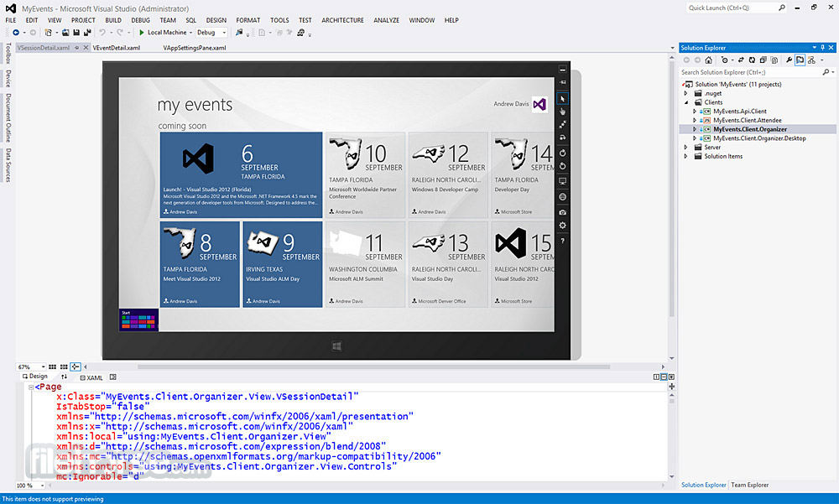Open the Toolbox side panel

[x=8, y=53]
